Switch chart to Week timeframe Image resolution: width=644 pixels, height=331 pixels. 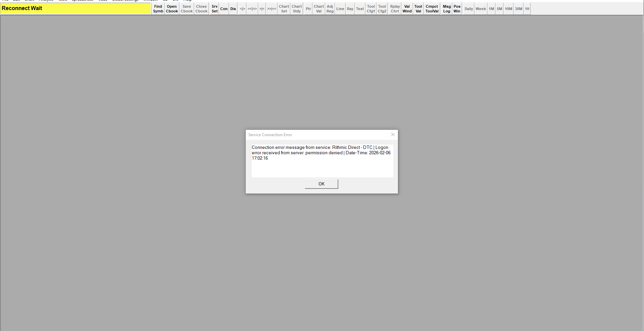(481, 9)
